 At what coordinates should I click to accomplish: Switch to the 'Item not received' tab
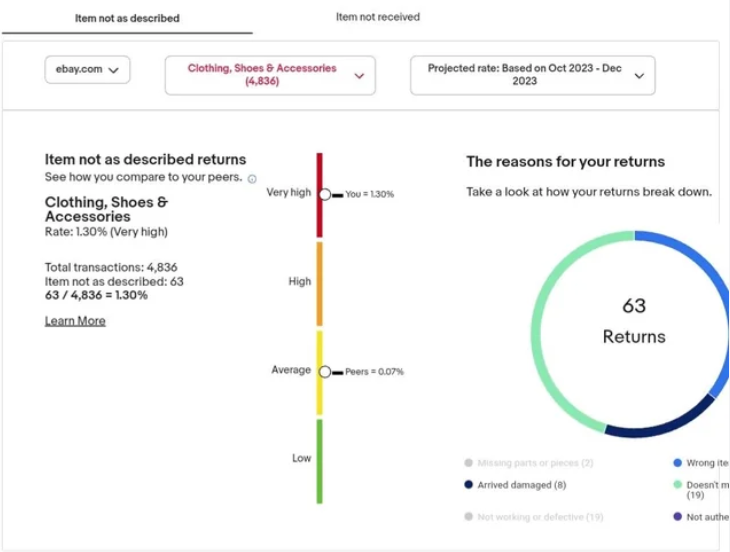tap(377, 17)
